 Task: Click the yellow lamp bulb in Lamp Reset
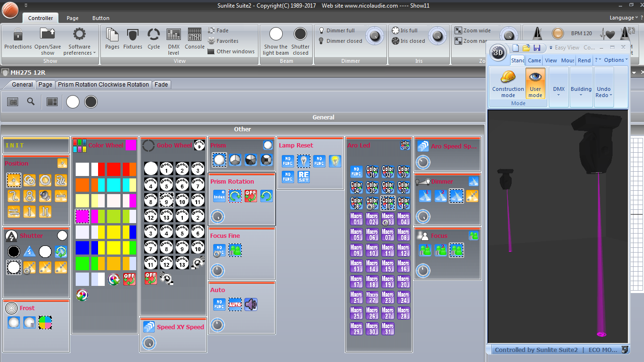click(x=335, y=161)
